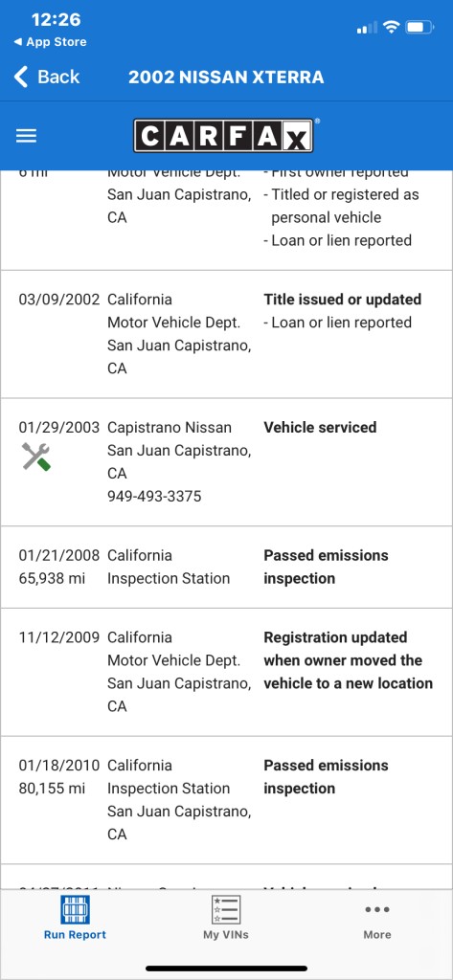Select the 01/29/2003 Vehicle serviced row

point(226,462)
